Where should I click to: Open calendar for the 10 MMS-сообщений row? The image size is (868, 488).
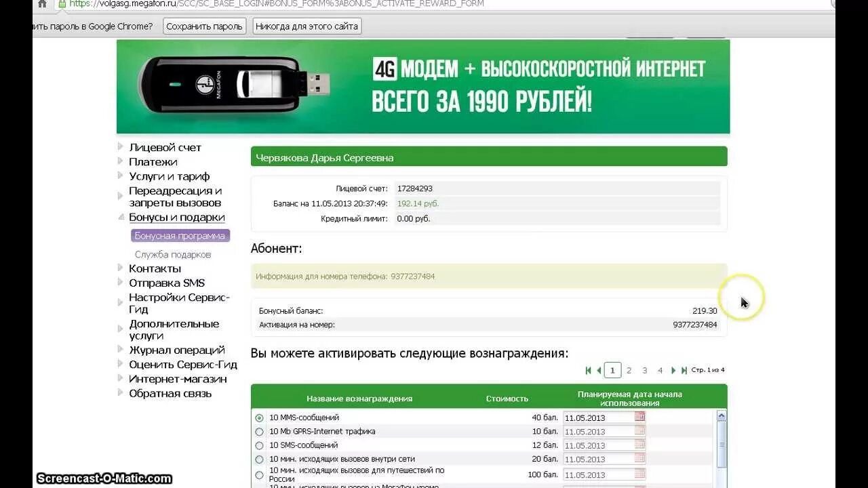coord(639,417)
